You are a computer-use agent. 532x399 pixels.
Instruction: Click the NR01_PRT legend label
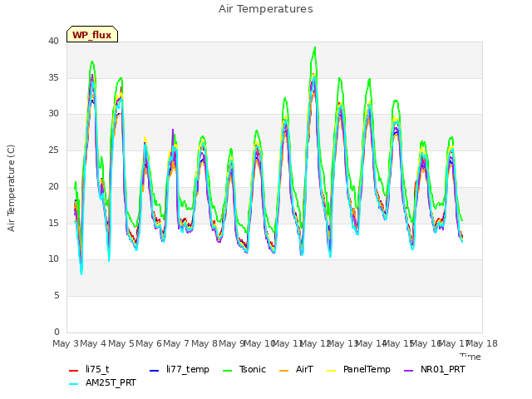tap(443, 369)
